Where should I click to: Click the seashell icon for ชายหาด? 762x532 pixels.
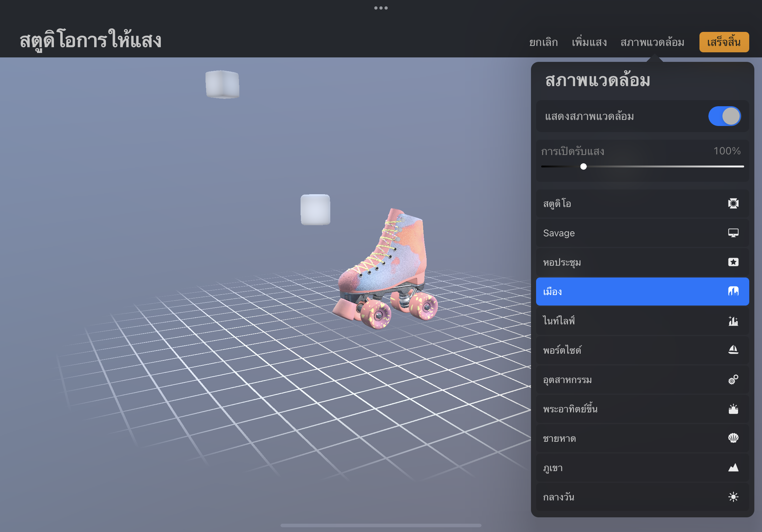coord(733,438)
